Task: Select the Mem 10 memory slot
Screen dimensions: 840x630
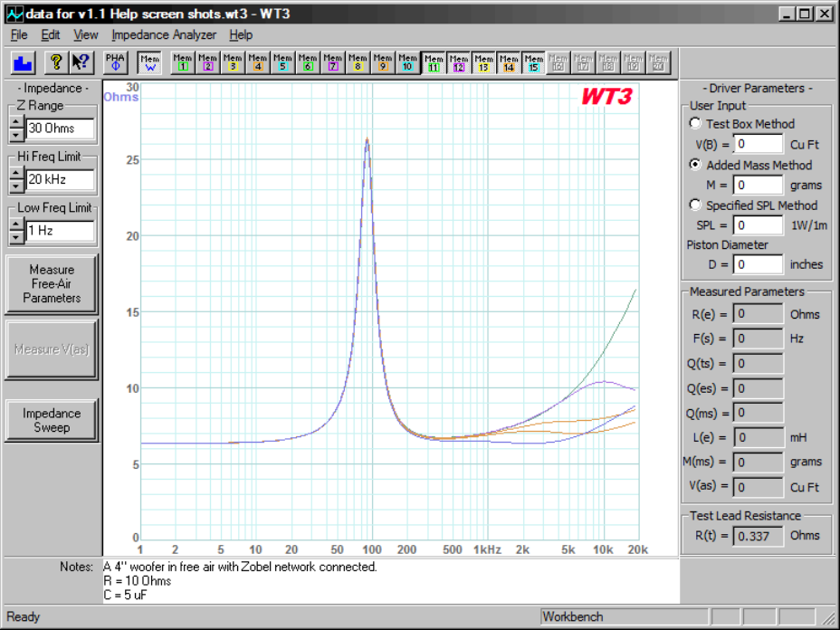Action: 407,62
